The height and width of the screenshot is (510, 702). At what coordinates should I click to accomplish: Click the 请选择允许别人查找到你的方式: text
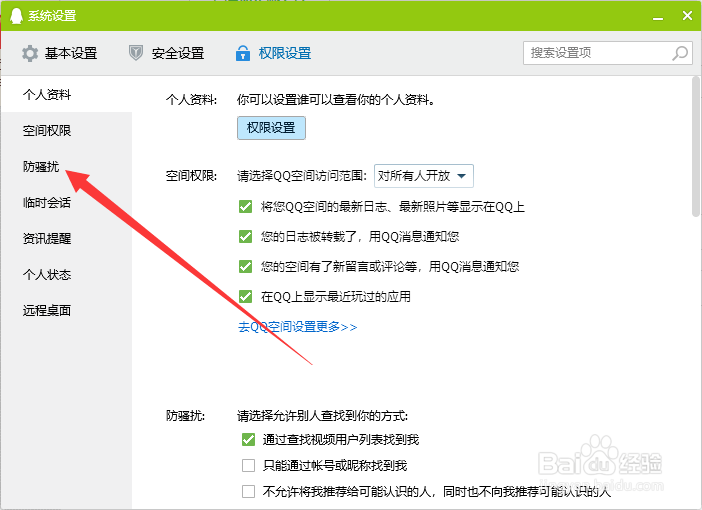[x=322, y=416]
